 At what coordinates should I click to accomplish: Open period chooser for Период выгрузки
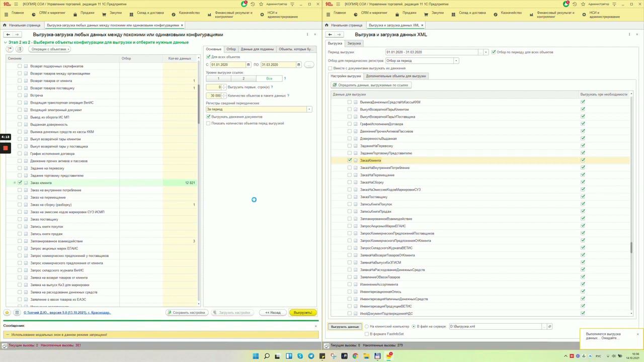[480, 52]
